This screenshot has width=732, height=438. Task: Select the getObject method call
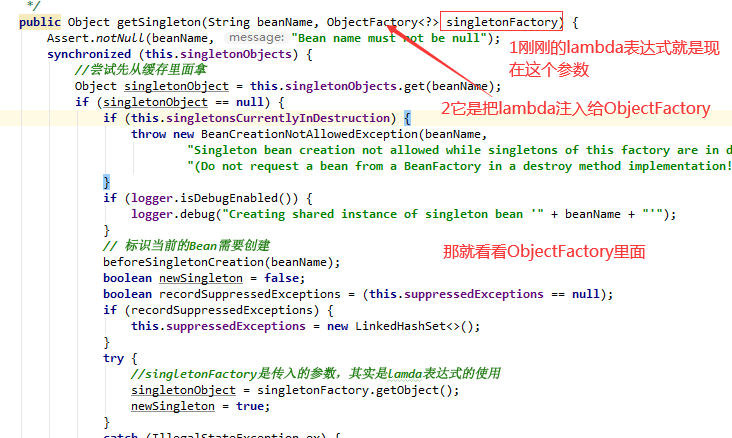click(x=407, y=390)
